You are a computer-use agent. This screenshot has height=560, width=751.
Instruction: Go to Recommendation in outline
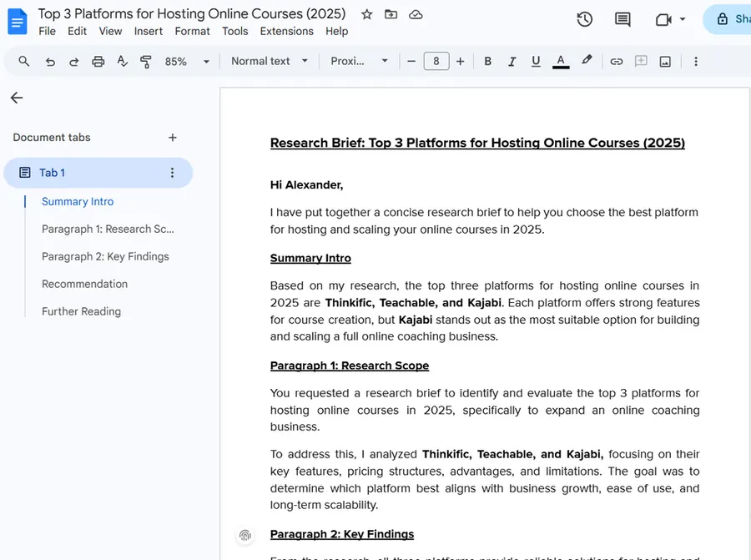pos(85,284)
